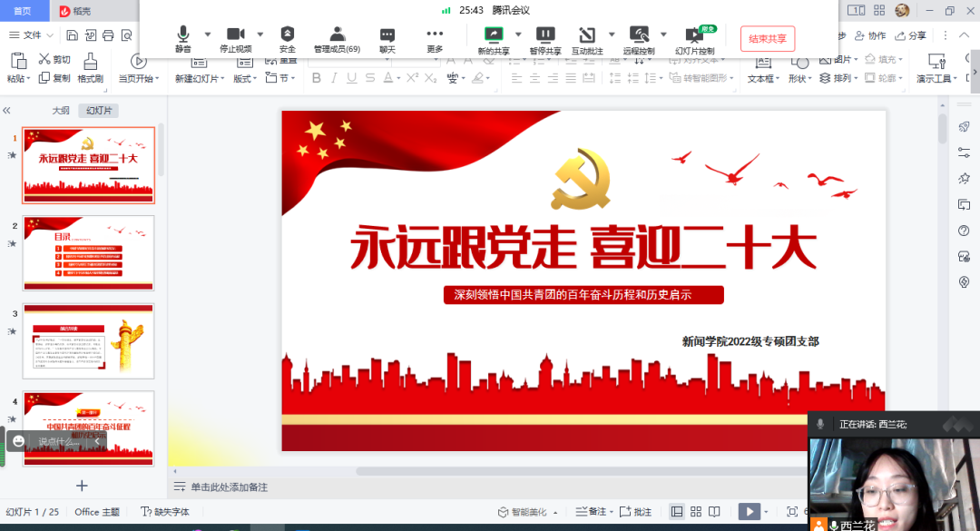Open the 形状 shapes tool
Viewport: 980px width, 531px height.
tap(799, 68)
